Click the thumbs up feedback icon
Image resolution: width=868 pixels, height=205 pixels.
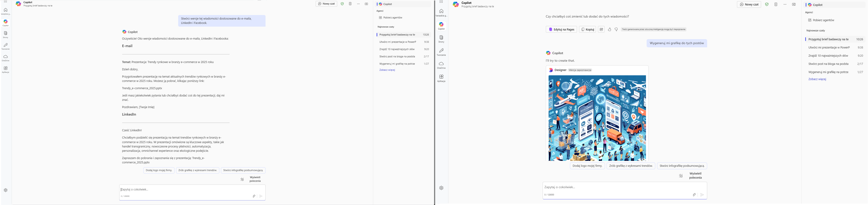(609, 29)
